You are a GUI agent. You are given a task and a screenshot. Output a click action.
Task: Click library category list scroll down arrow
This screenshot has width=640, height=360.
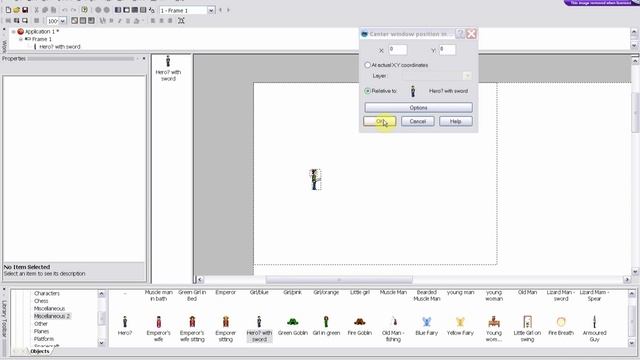tap(101, 343)
